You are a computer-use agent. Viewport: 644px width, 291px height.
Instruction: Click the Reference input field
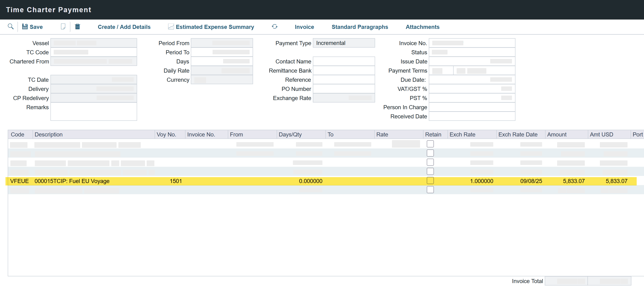(x=344, y=80)
